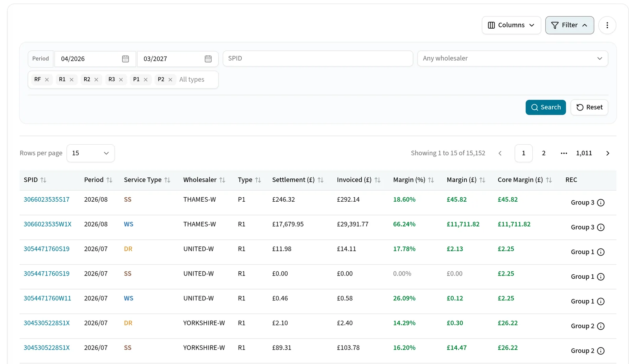
Task: Sort by Period column
Action: click(109, 180)
